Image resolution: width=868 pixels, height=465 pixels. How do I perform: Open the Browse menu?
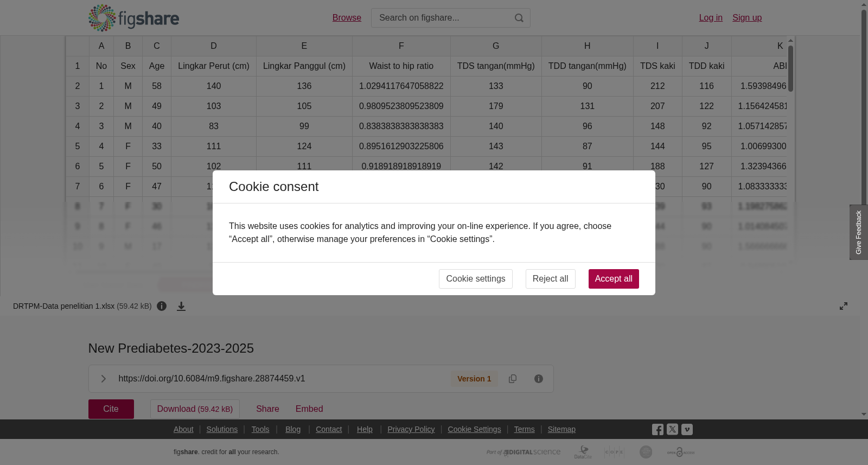347,18
